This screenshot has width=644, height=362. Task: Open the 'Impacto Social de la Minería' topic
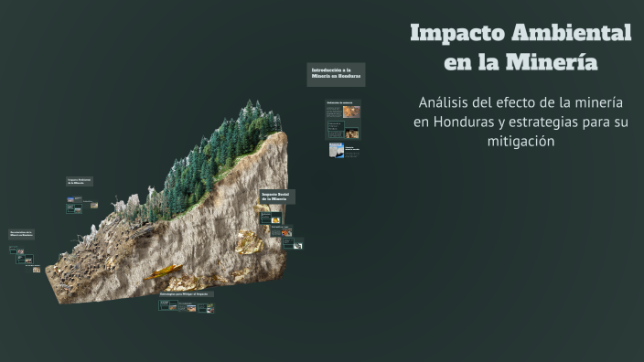point(277,197)
